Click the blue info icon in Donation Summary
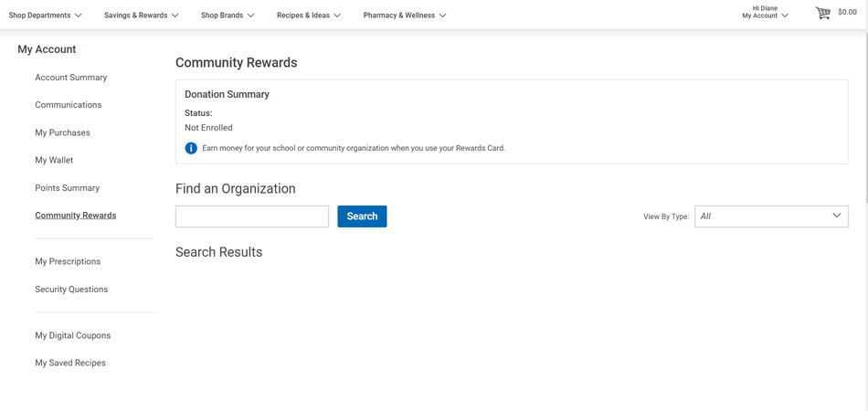868x411 pixels. click(x=191, y=148)
